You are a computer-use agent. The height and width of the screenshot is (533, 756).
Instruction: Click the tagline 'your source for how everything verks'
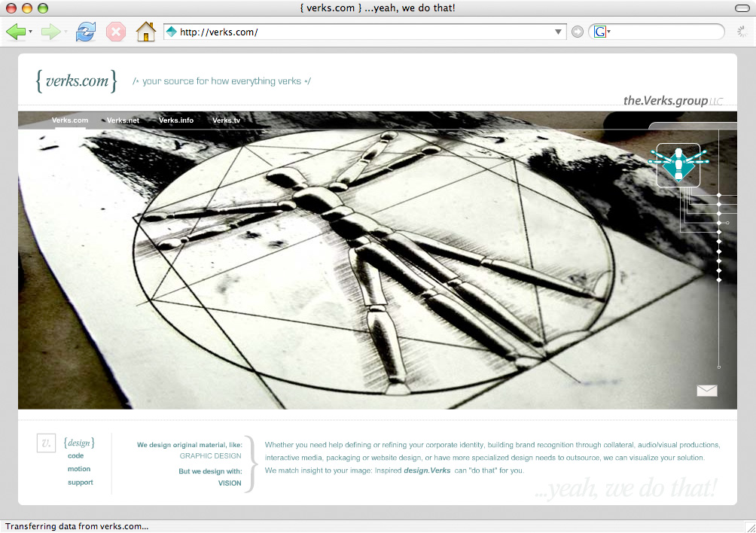click(x=222, y=81)
